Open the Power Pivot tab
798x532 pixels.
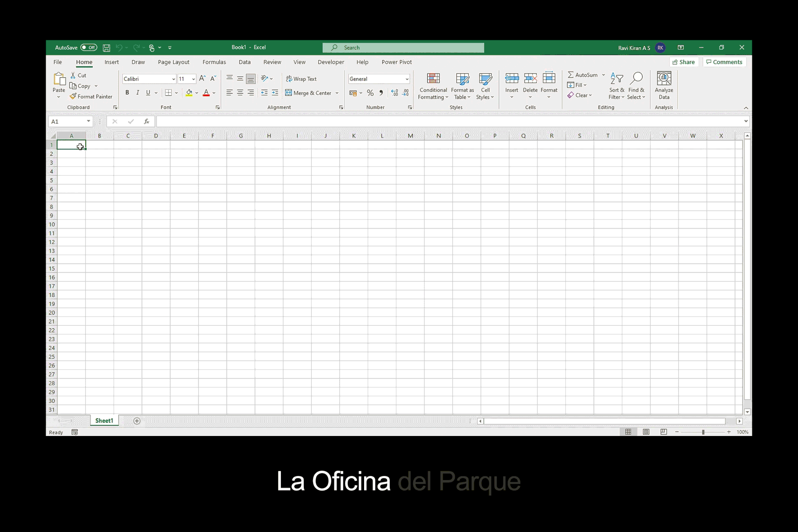point(397,62)
